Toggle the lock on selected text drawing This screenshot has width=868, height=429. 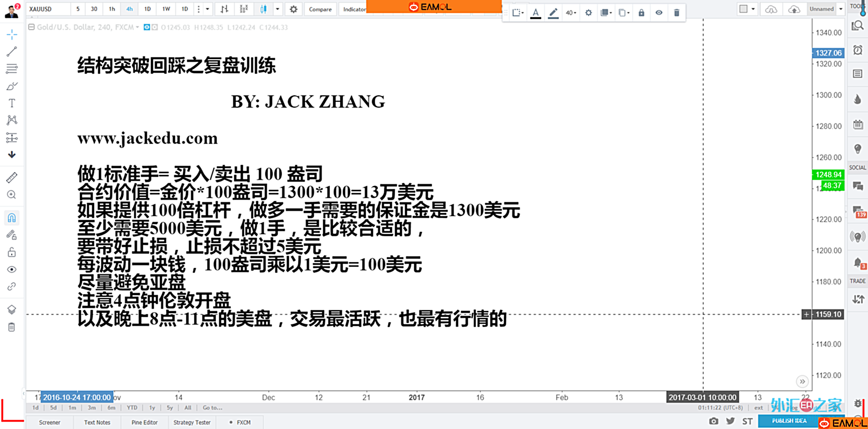(x=641, y=13)
